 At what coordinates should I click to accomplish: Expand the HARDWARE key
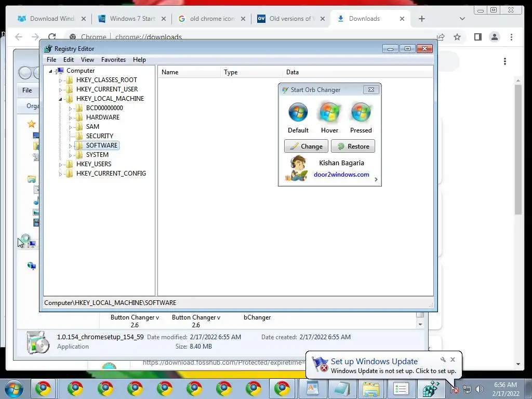(70, 118)
